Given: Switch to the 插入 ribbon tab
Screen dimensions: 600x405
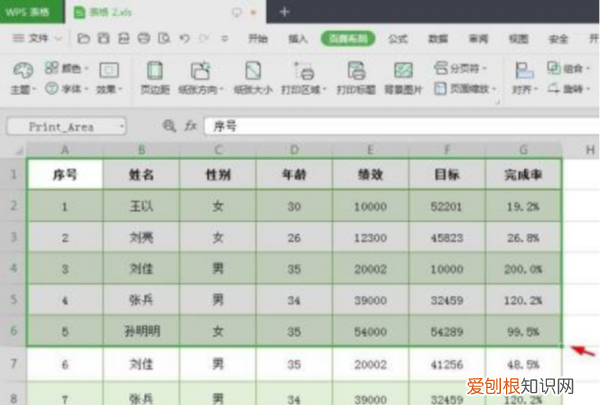Looking at the screenshot, I should 298,38.
